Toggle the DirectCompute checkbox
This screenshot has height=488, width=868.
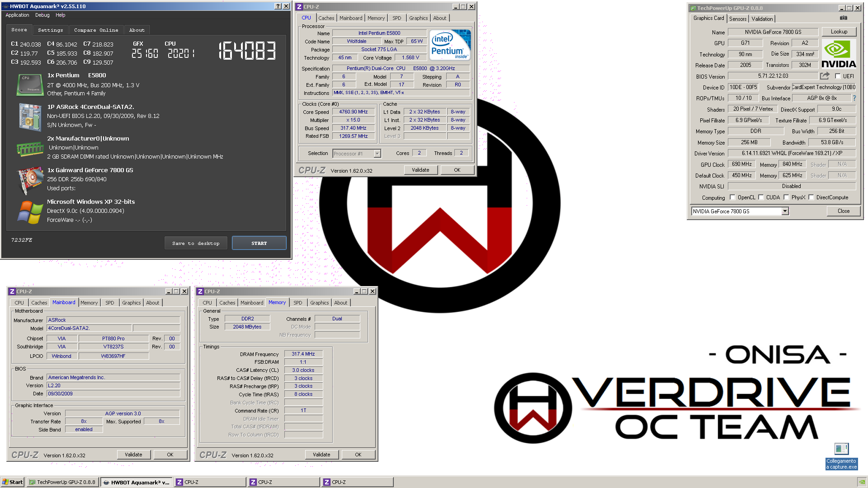(811, 197)
